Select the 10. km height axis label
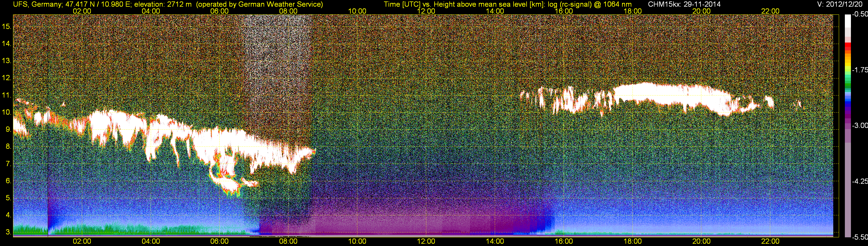868x246 pixels. click(7, 112)
